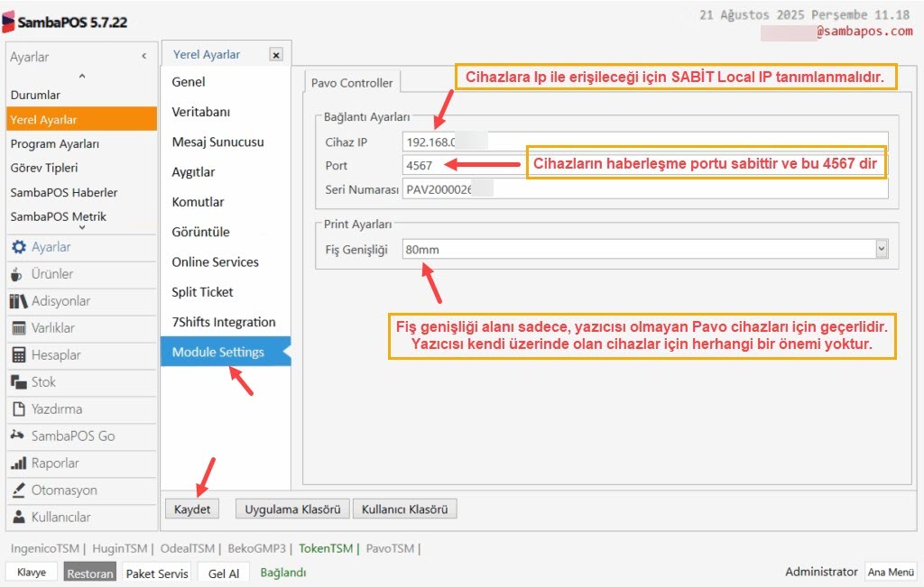924x587 pixels.
Task: Click TokenTSM in the status bar
Action: pos(326,548)
